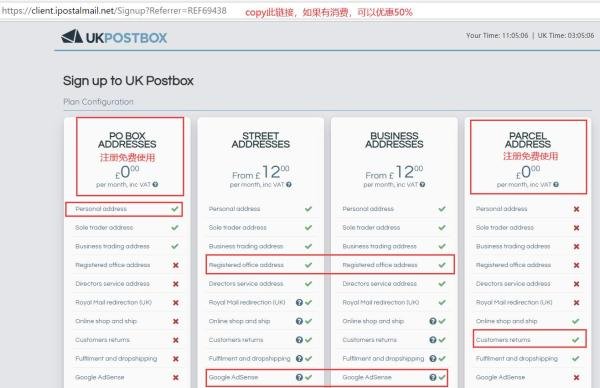Viewport: 600px width, 388px height.
Task: Click Street 'Sole trader address' text
Action: click(x=238, y=228)
